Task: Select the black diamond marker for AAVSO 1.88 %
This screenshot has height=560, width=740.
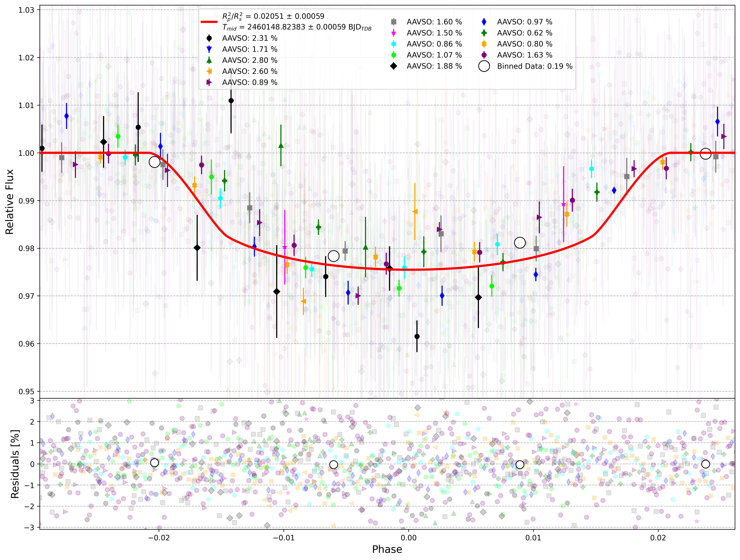Action: pyautogui.click(x=394, y=66)
